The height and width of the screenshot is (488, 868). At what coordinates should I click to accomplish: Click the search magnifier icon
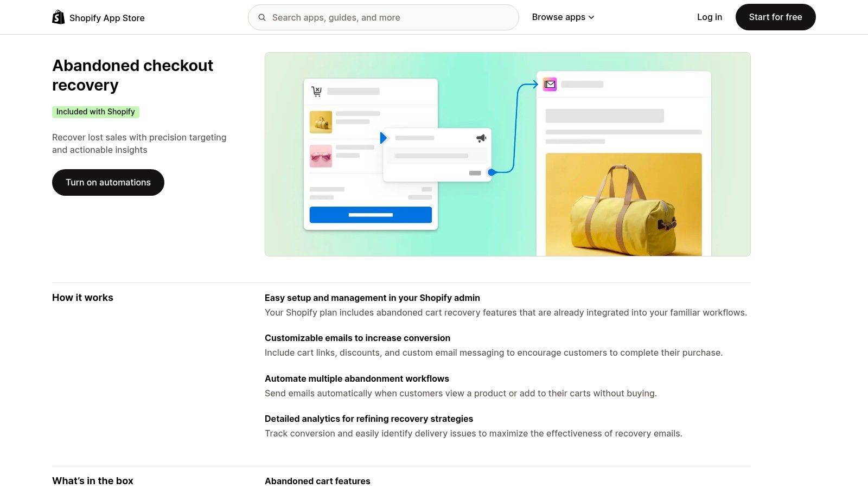262,17
